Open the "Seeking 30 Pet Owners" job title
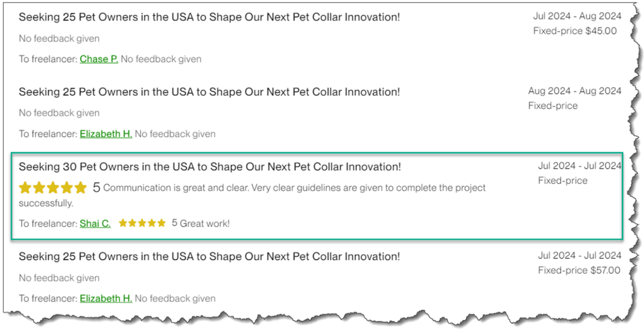The image size is (644, 335). tap(209, 167)
